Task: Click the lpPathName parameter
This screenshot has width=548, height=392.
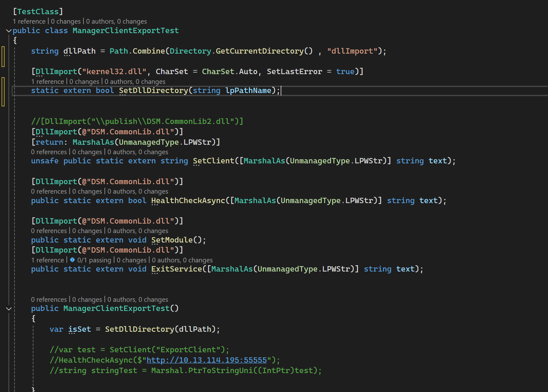Action: pyautogui.click(x=248, y=91)
